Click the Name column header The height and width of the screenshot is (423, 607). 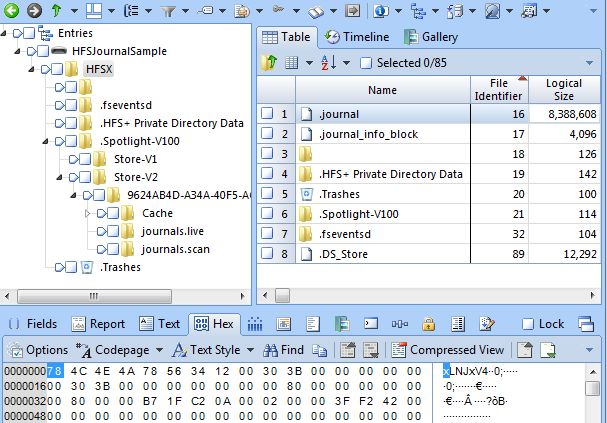click(382, 90)
